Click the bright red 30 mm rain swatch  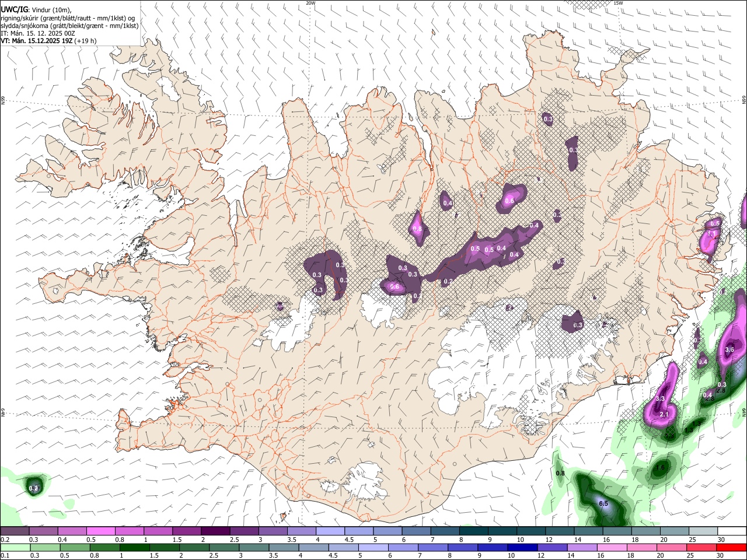point(732,547)
